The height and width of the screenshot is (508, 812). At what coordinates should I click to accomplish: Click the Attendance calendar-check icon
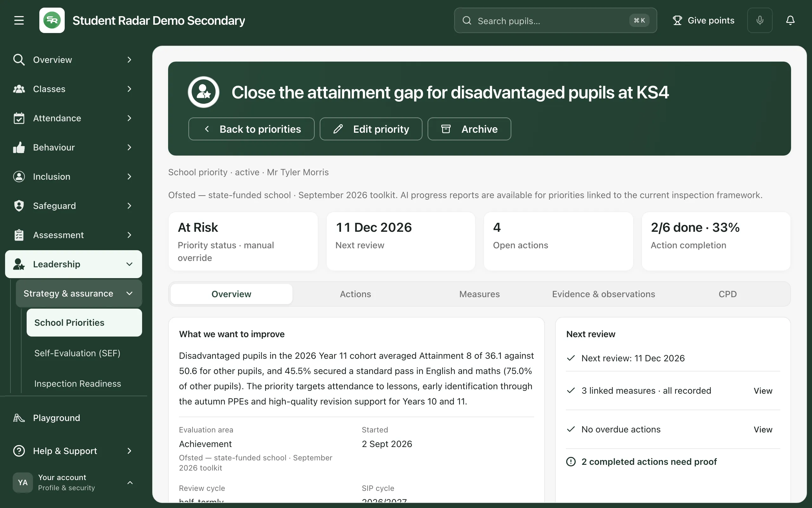(x=19, y=118)
